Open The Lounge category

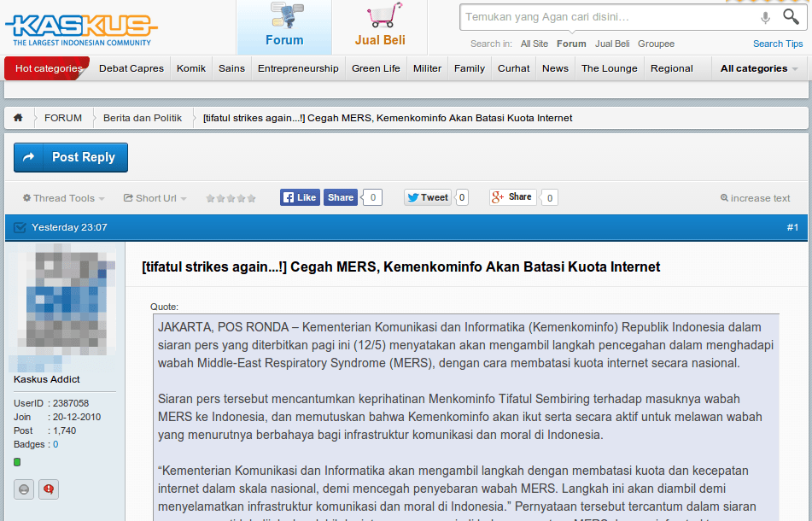click(610, 68)
